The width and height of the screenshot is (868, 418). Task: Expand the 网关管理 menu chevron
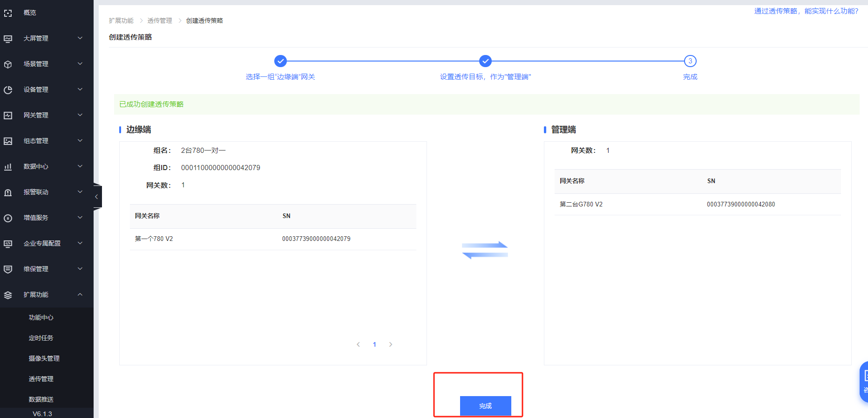80,115
